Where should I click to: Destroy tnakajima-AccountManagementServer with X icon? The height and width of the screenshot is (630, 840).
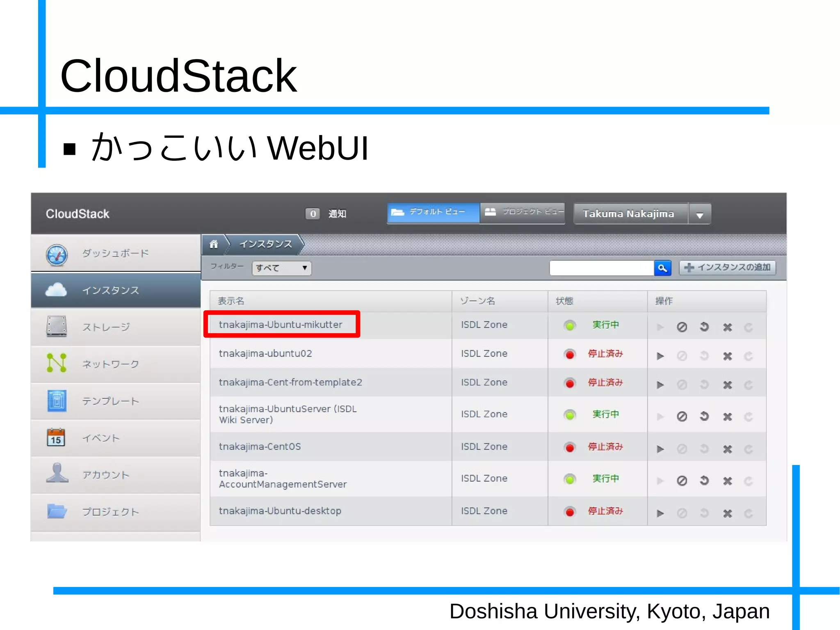728,481
